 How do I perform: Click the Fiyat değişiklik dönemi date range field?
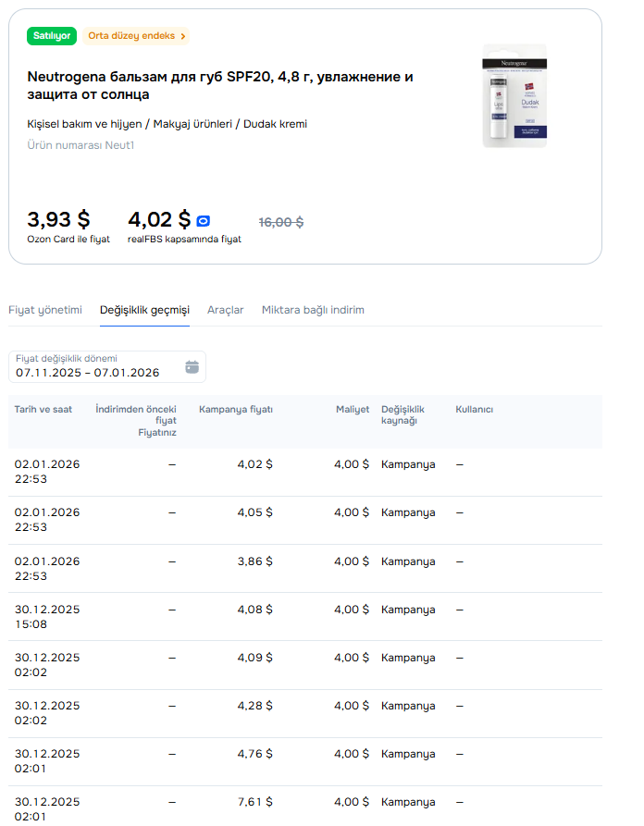tap(107, 366)
